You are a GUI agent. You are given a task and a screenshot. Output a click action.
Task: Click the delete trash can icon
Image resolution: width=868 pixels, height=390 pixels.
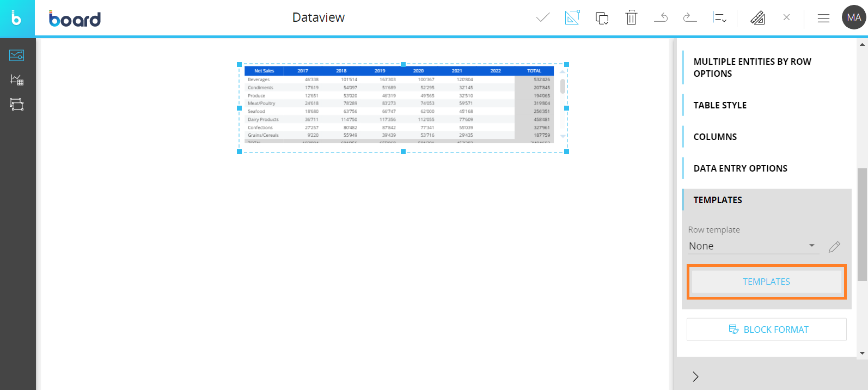pyautogui.click(x=631, y=18)
